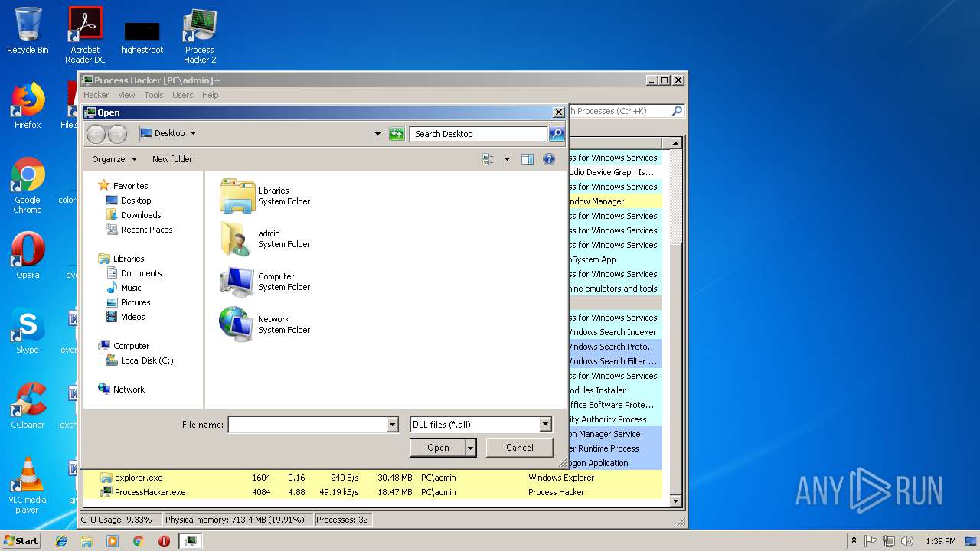Click the taskbar clock showing 1:39 PM

[x=940, y=541]
